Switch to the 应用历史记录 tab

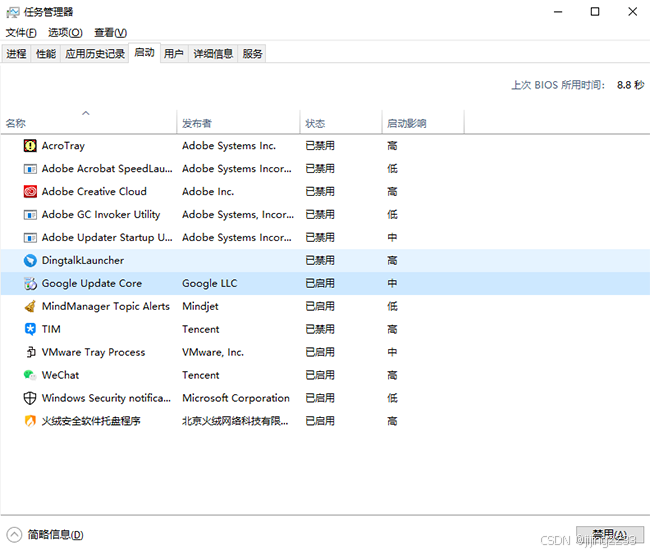(x=95, y=53)
